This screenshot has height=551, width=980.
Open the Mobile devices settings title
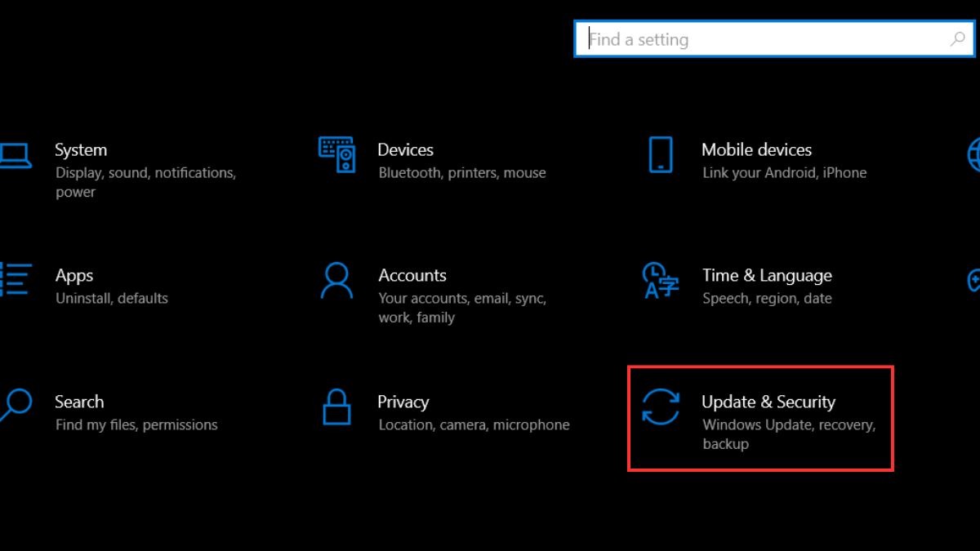click(x=756, y=150)
